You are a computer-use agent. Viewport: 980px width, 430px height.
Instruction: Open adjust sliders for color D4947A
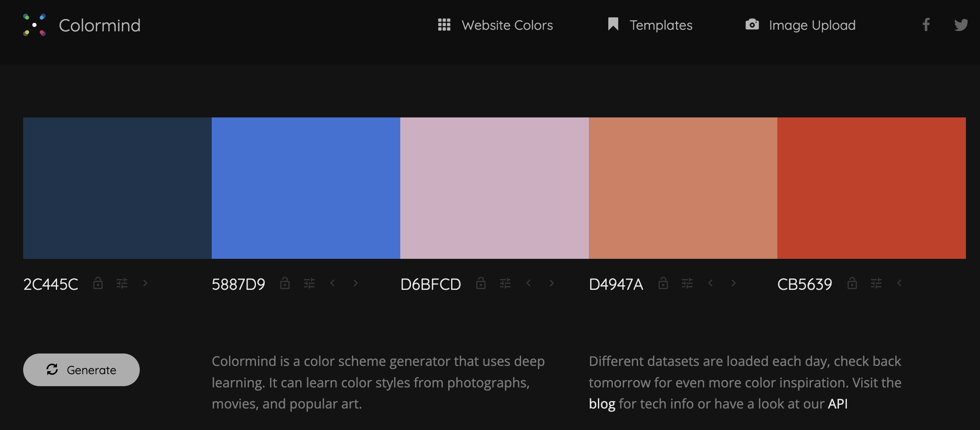tap(687, 284)
